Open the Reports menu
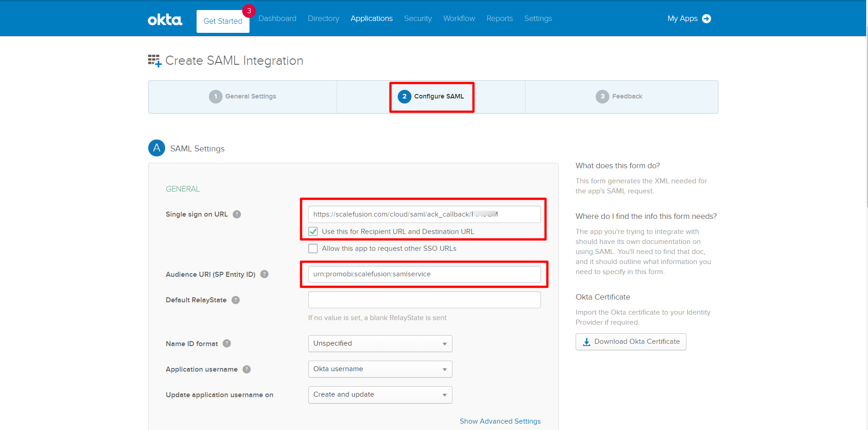 (x=499, y=19)
